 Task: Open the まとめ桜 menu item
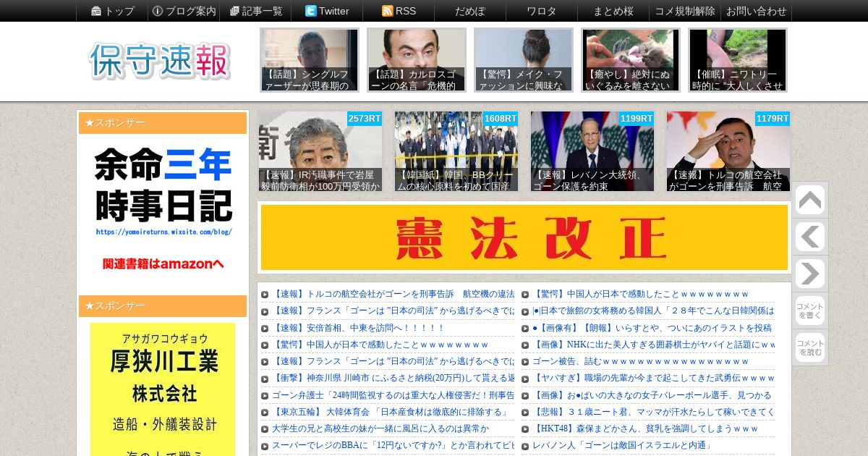[613, 11]
